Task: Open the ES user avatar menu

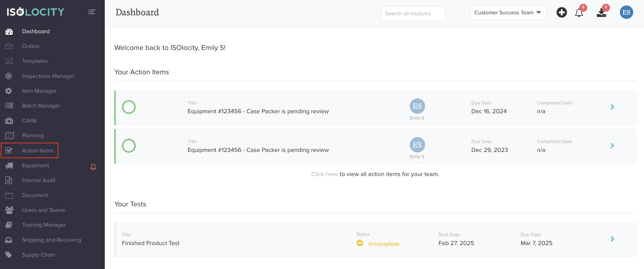Action: [626, 12]
